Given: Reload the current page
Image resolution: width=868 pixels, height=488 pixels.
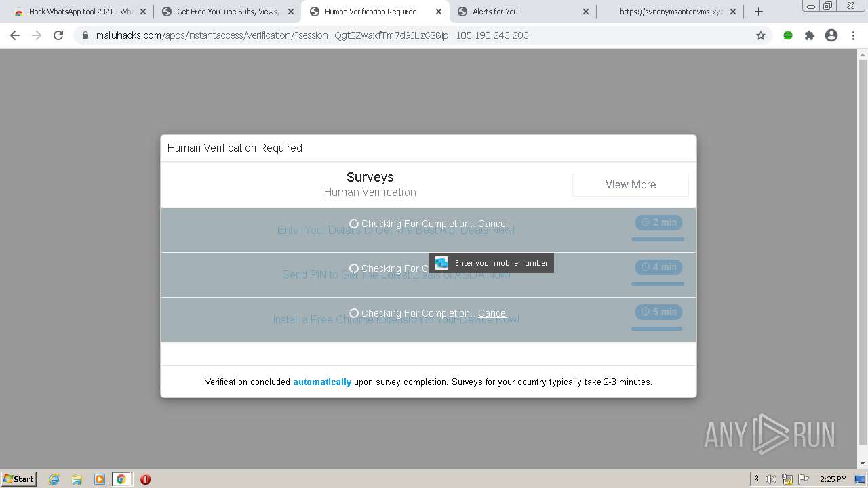Looking at the screenshot, I should (x=58, y=35).
